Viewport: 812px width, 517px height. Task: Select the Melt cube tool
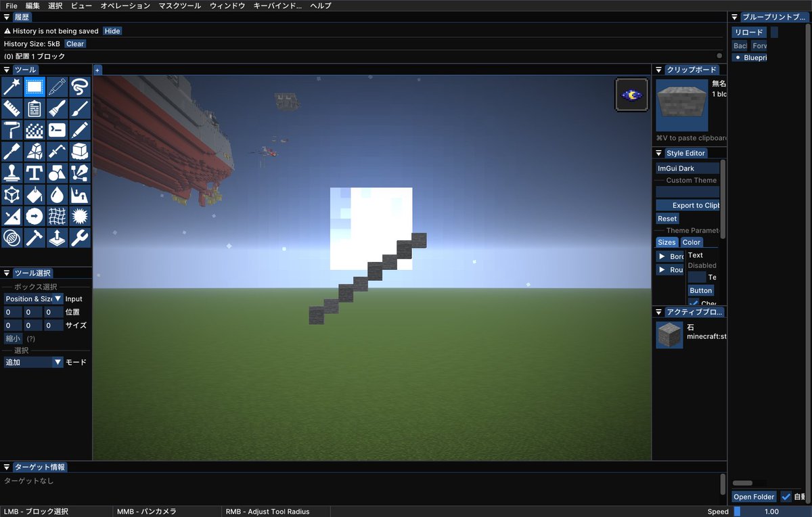pos(79,152)
